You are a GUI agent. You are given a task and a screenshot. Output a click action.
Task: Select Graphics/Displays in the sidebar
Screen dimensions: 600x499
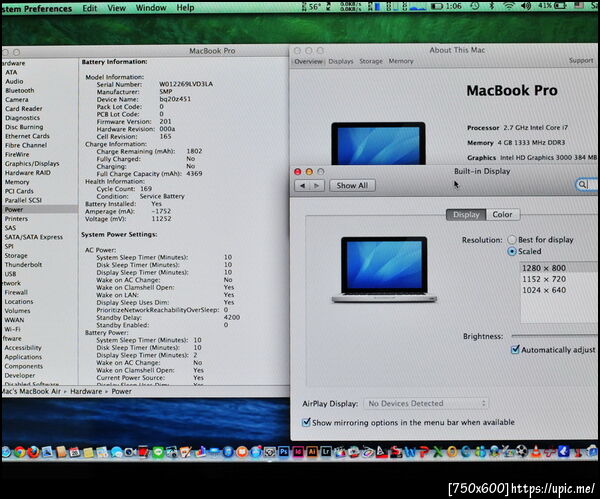pos(32,163)
